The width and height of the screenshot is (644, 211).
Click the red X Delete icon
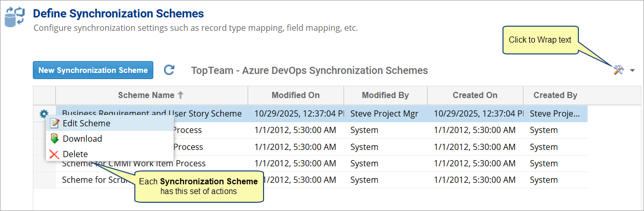click(x=54, y=154)
